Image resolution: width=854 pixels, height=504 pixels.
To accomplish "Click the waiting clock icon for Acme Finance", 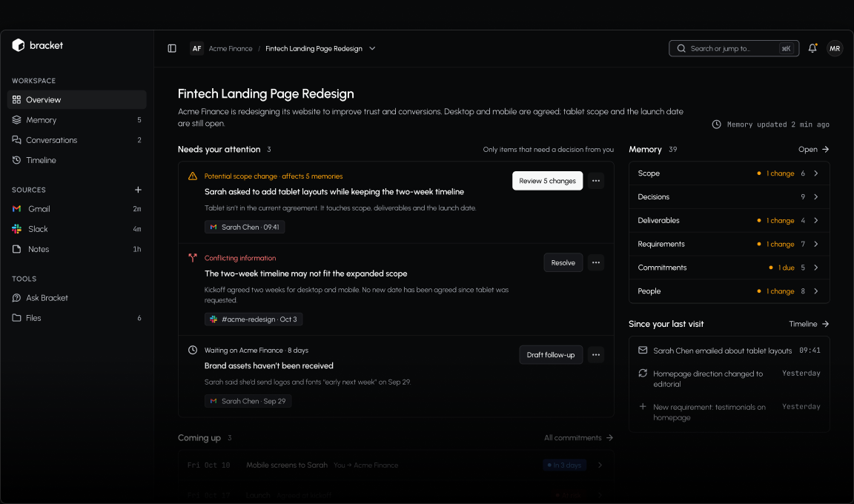I will (x=193, y=350).
